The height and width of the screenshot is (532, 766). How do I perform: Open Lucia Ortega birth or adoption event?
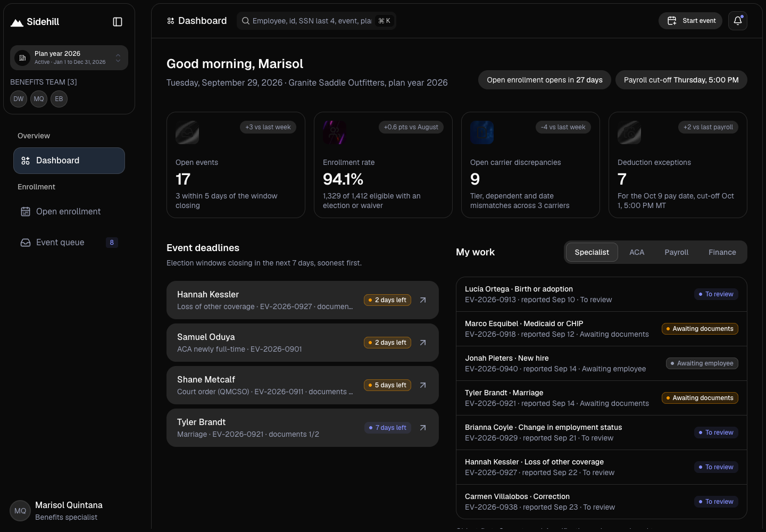tap(602, 294)
